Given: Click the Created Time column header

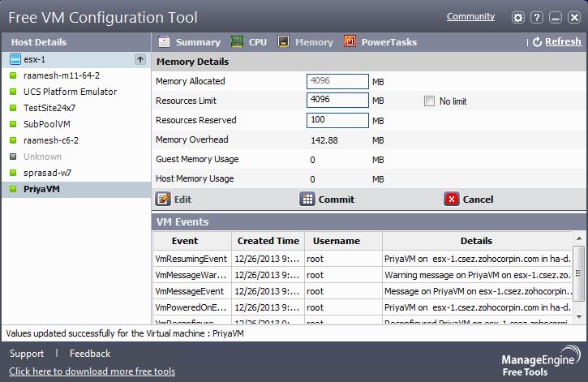Looking at the screenshot, I should pyautogui.click(x=268, y=241).
